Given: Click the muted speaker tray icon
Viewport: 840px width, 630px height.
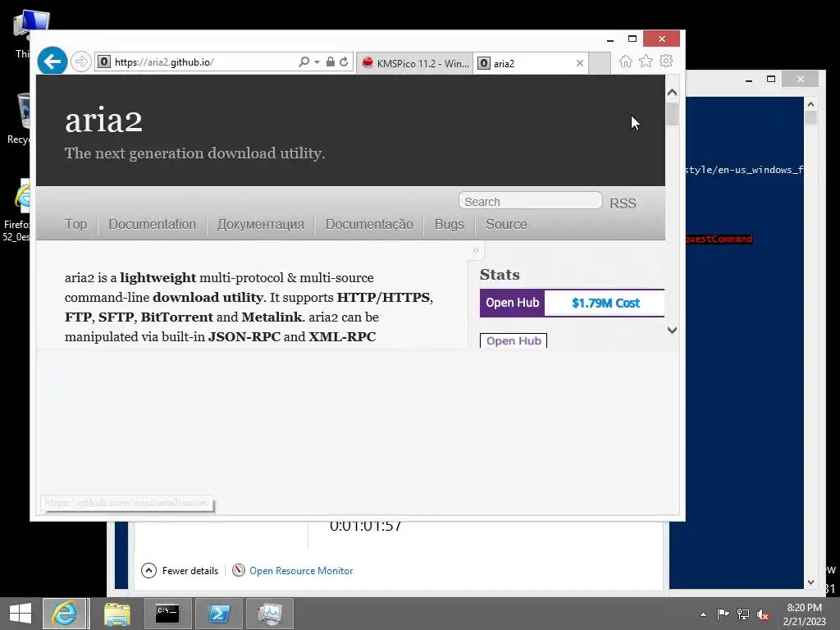Looking at the screenshot, I should [763, 614].
